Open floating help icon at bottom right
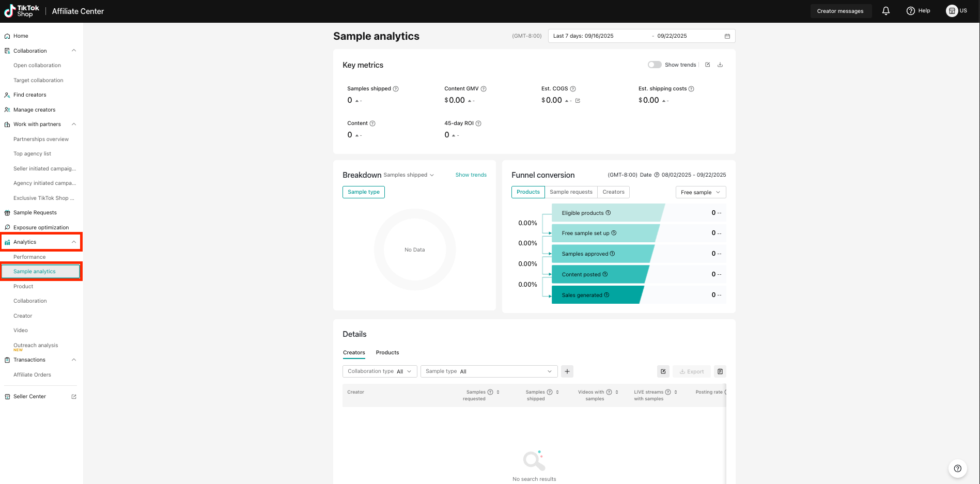This screenshot has height=484, width=980. coord(957,469)
